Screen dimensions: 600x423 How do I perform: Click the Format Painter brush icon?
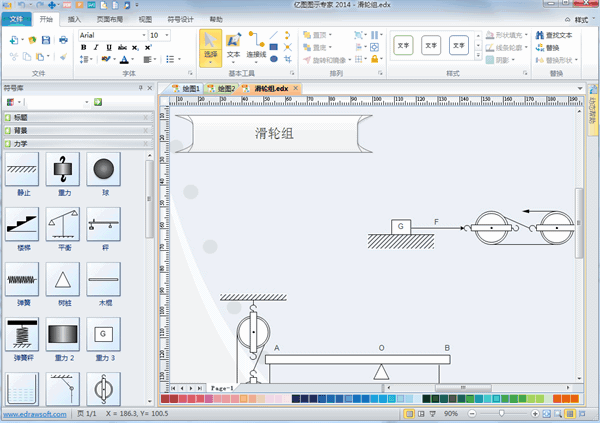63,57
